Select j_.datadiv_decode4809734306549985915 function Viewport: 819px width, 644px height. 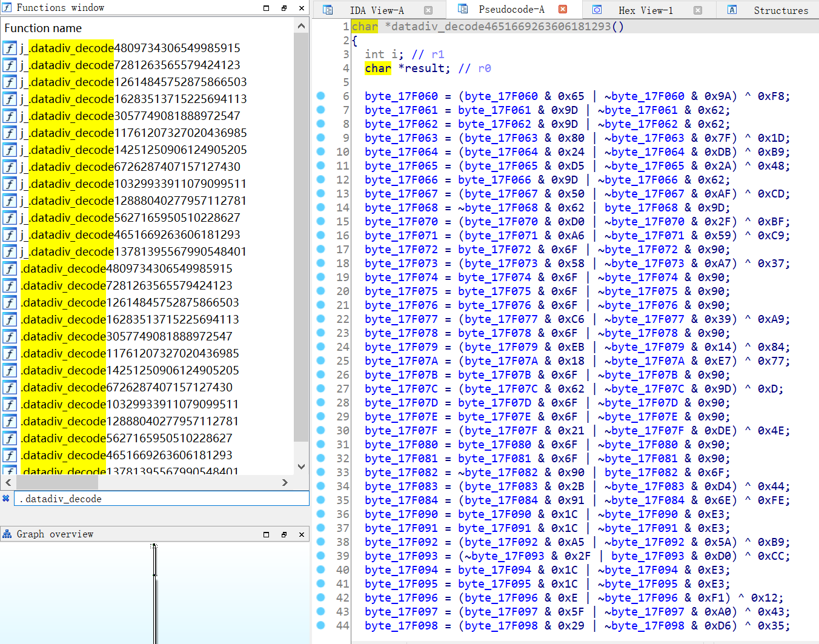pyautogui.click(x=130, y=48)
